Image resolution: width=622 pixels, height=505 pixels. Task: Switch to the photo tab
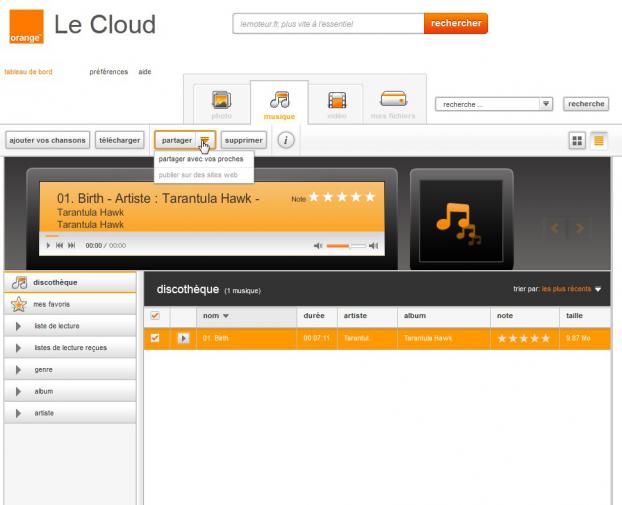click(x=221, y=103)
